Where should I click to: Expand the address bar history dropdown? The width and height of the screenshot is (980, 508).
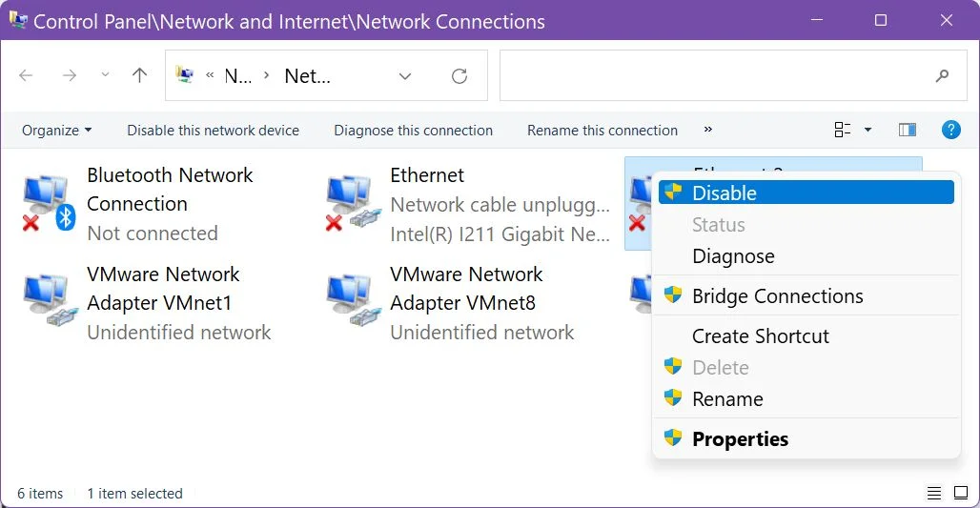[405, 76]
